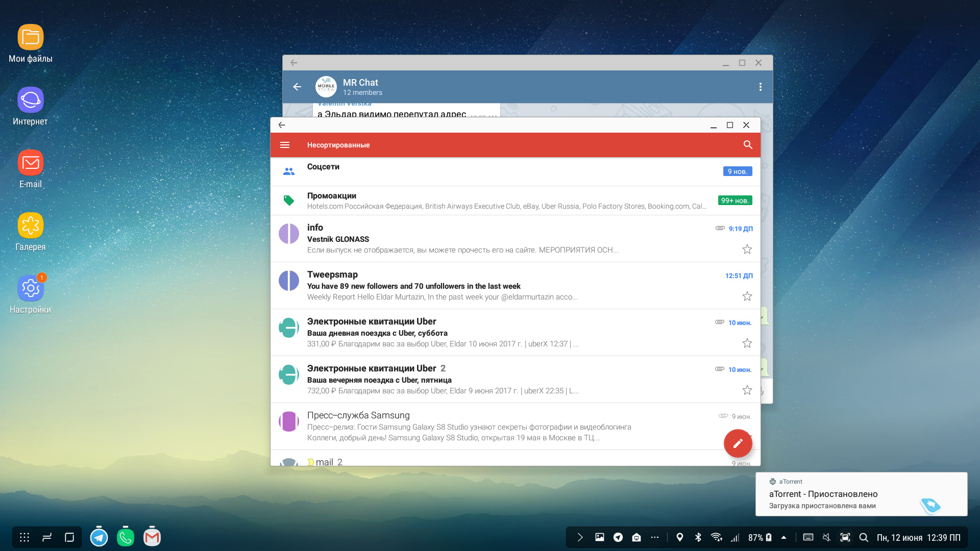The image size is (980, 551).
Task: Open Tweepsmap weekly followers report
Action: tap(516, 286)
